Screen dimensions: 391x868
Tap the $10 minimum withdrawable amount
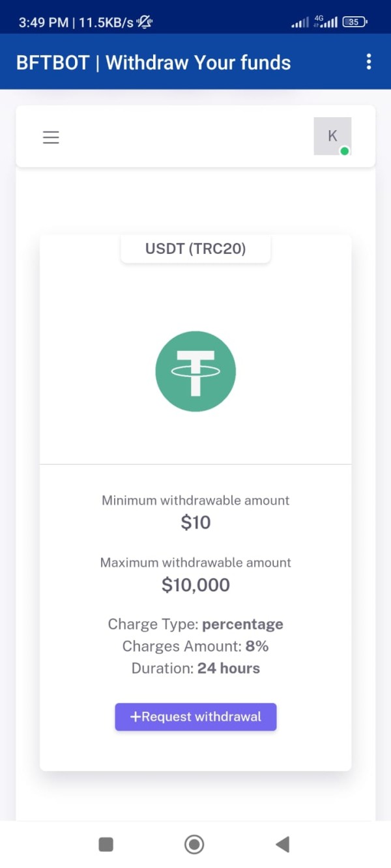coord(195,522)
